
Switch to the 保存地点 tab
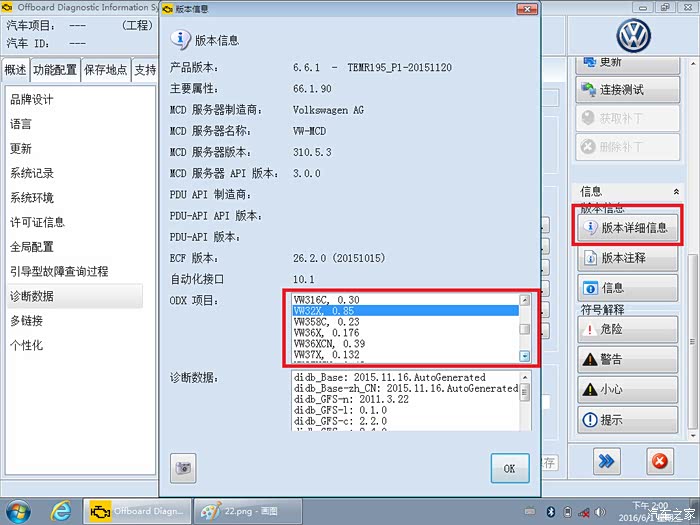[106, 70]
